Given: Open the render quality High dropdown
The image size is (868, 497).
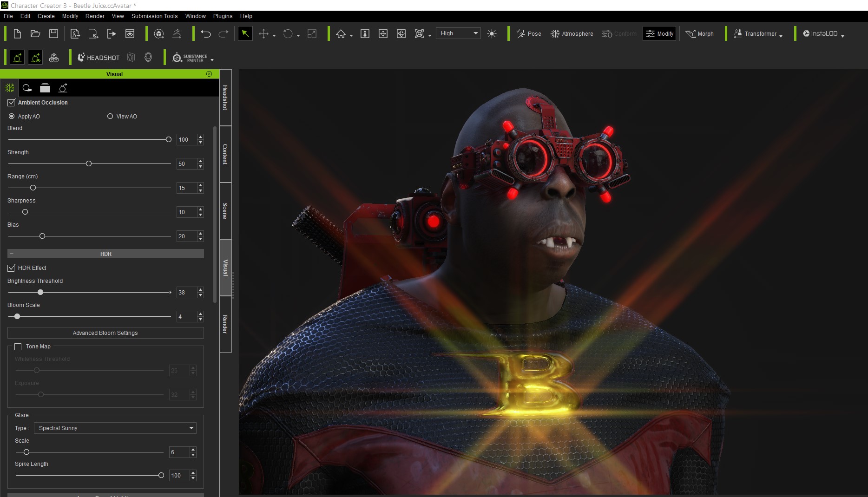Looking at the screenshot, I should point(459,33).
